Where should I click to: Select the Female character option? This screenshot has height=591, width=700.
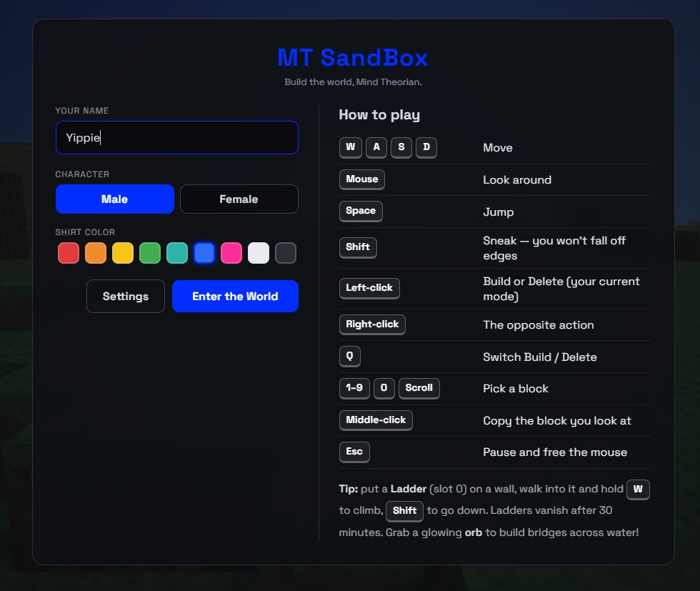pyautogui.click(x=239, y=199)
